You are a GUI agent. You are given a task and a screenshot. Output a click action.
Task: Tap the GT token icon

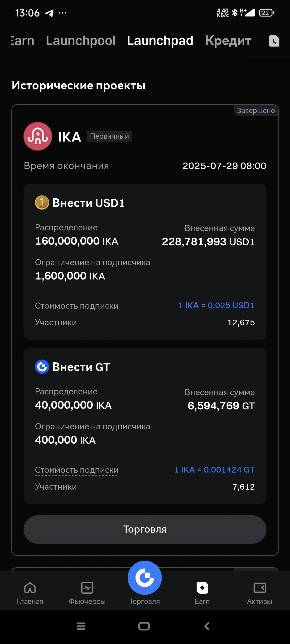pos(42,367)
